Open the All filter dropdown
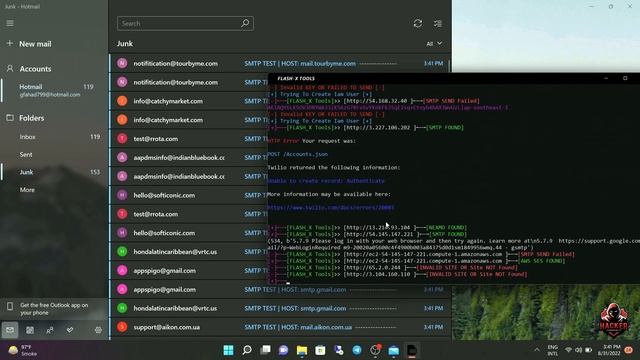Viewport: 640px width, 360px height. point(434,44)
